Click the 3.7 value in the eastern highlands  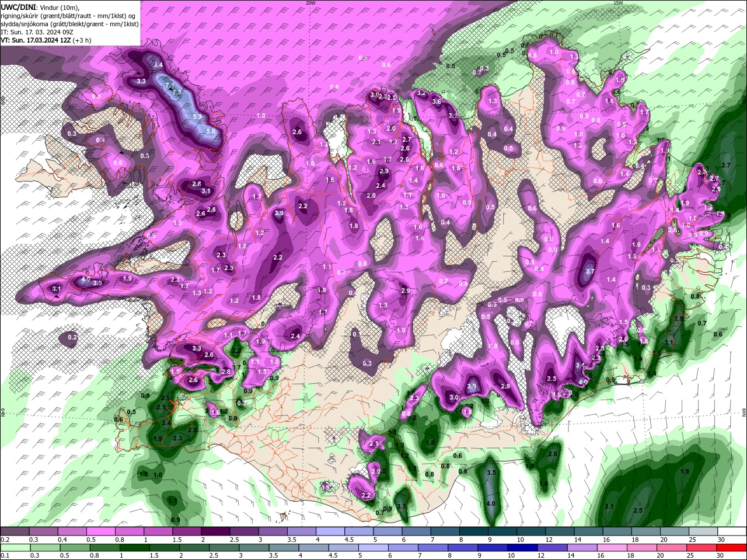(589, 271)
